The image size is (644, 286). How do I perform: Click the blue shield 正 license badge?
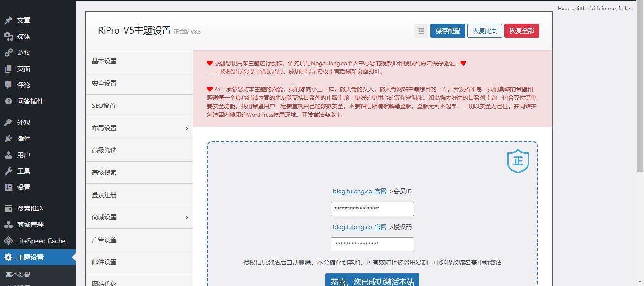click(518, 161)
